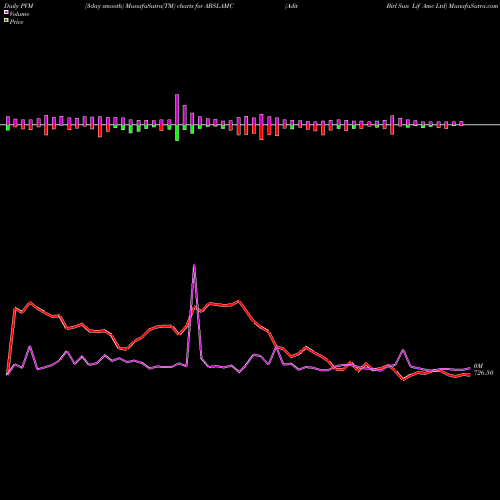Image resolution: width=500 pixels, height=500 pixels.
Task: Click the tallest magenta volume bar
Action: [x=177, y=110]
